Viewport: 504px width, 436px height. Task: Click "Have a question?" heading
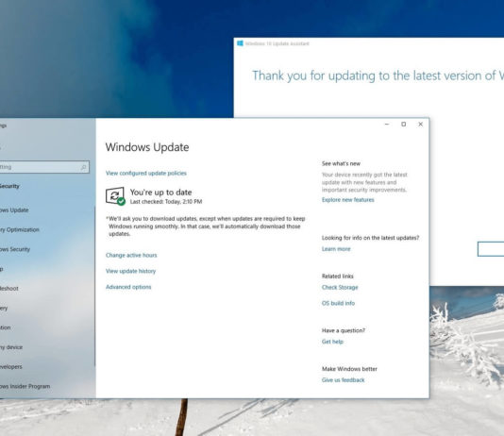click(344, 330)
